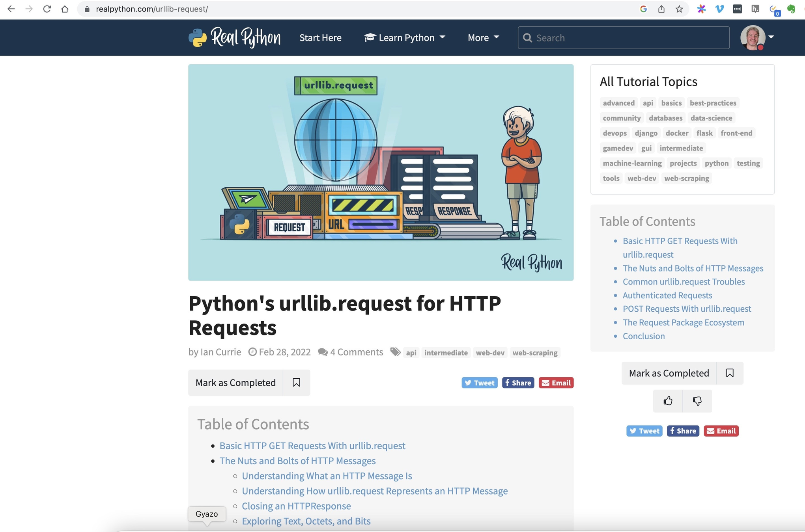
Task: Toggle bookmark next to main Mark as Completed
Action: pyautogui.click(x=296, y=382)
